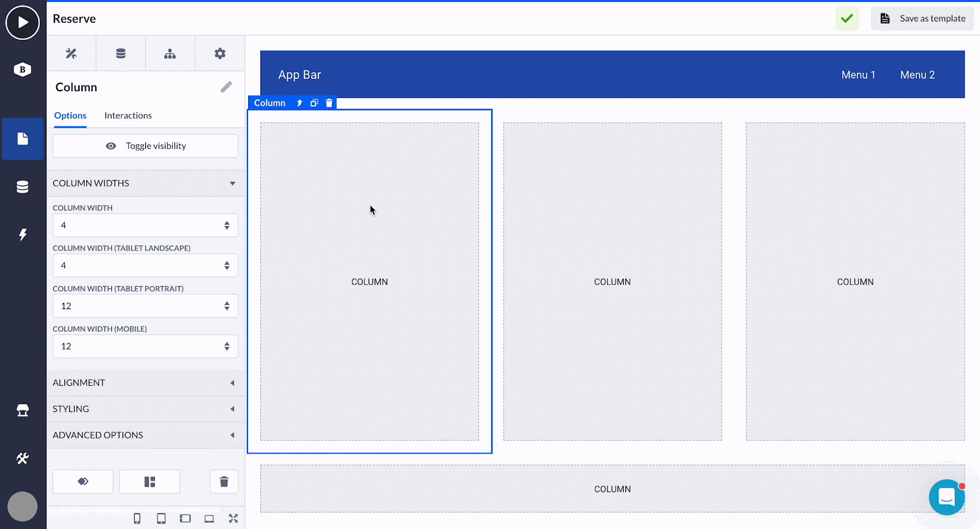
Task: Collapse the Column Widths section
Action: tap(146, 183)
